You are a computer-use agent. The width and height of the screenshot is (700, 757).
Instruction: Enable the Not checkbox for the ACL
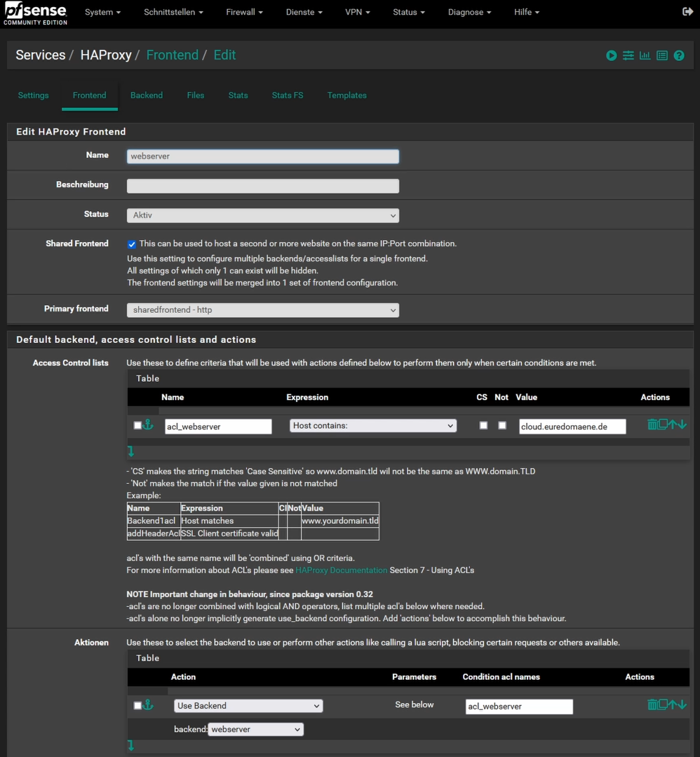click(502, 425)
